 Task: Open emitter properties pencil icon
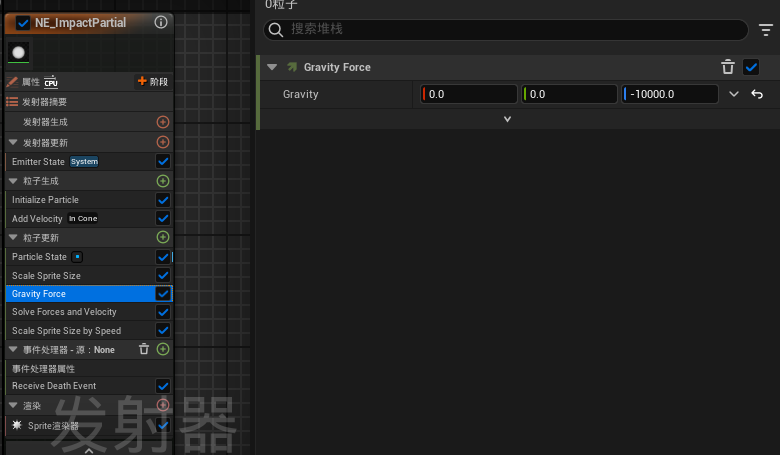[x=12, y=82]
